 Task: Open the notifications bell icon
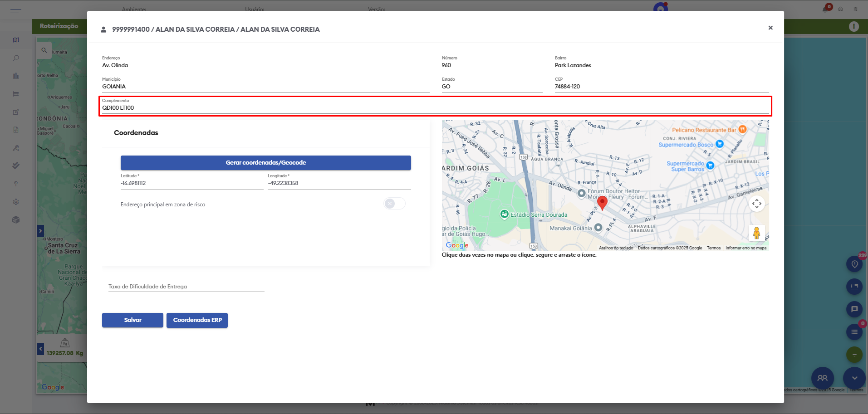coord(825,9)
